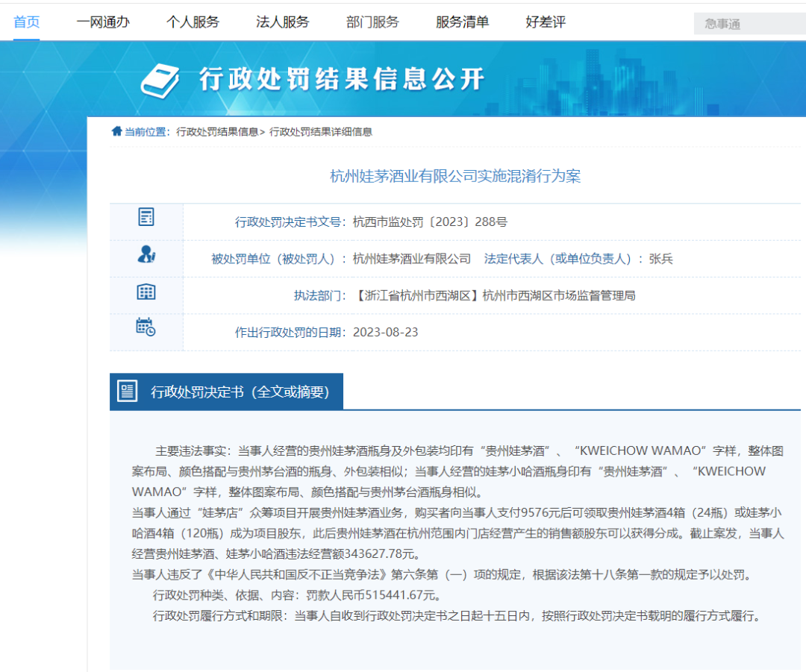The image size is (806, 672).
Task: Click the document icon on the 行政处罚决定书 tab
Action: pyautogui.click(x=127, y=392)
